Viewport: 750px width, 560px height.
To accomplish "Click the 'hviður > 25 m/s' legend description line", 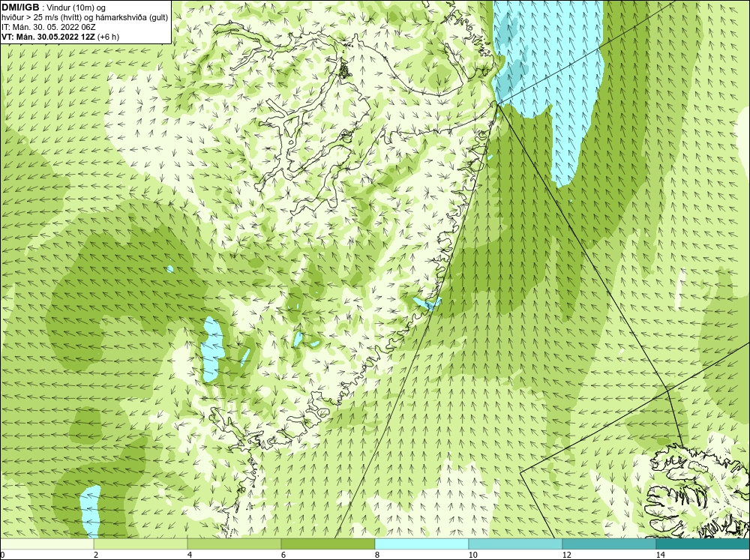I will (x=85, y=18).
